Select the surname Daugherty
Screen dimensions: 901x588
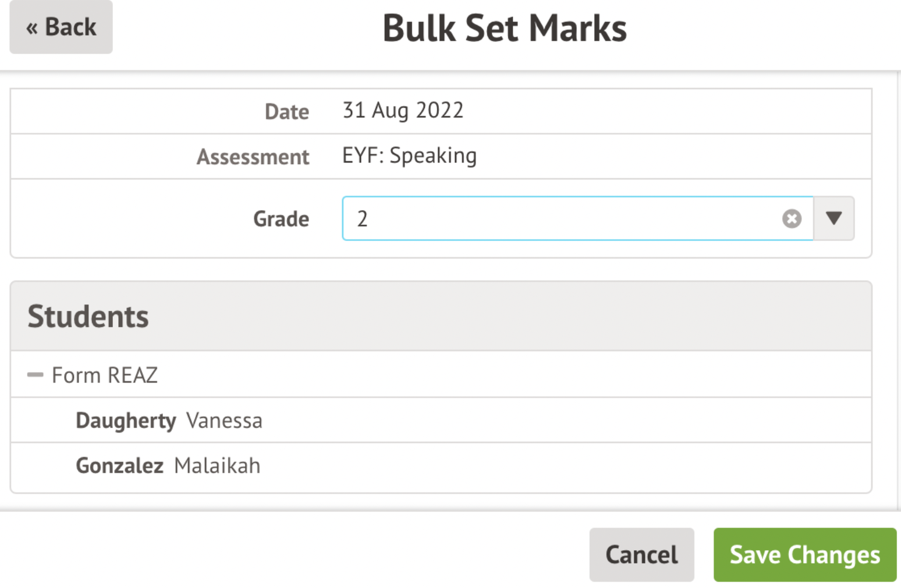click(x=126, y=420)
